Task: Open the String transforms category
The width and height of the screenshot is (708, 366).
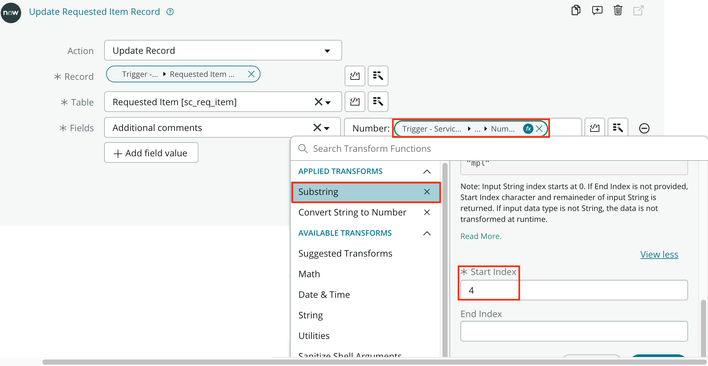Action: point(311,315)
